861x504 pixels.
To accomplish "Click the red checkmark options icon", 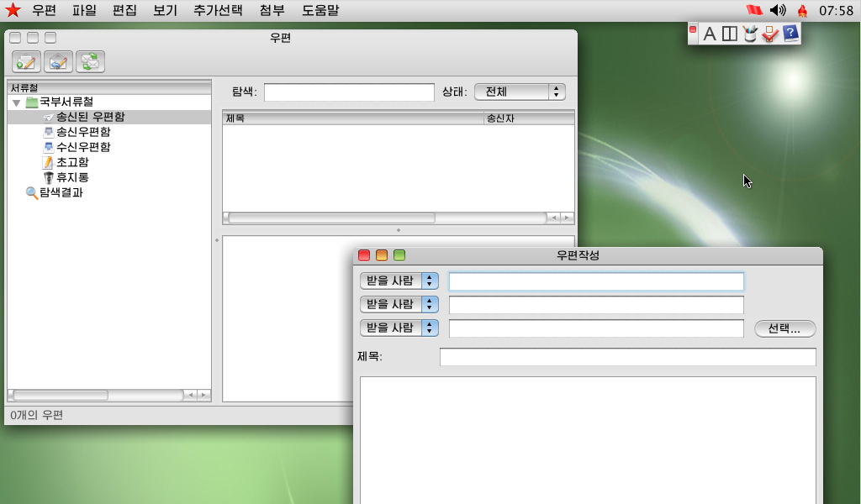I will tap(770, 34).
